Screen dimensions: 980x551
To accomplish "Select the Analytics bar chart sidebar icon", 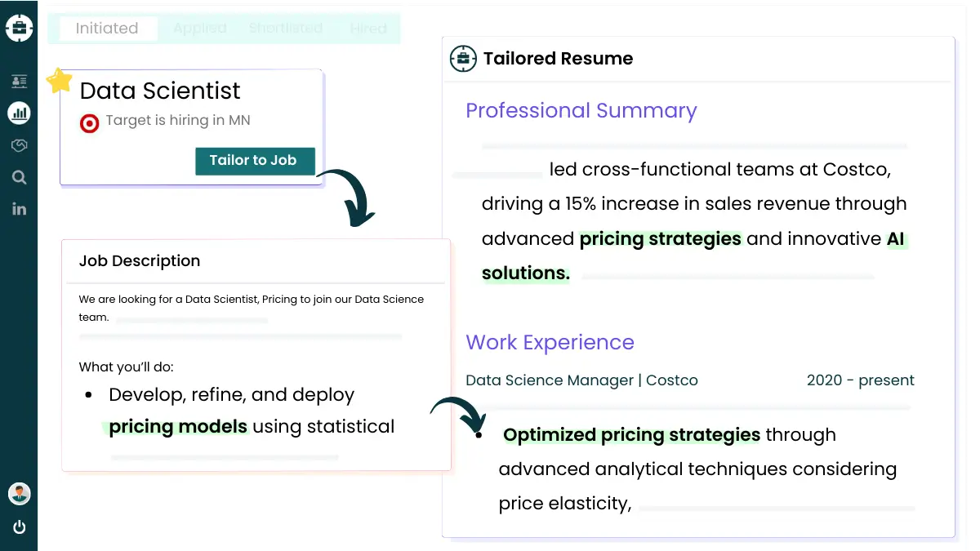I will 20,113.
